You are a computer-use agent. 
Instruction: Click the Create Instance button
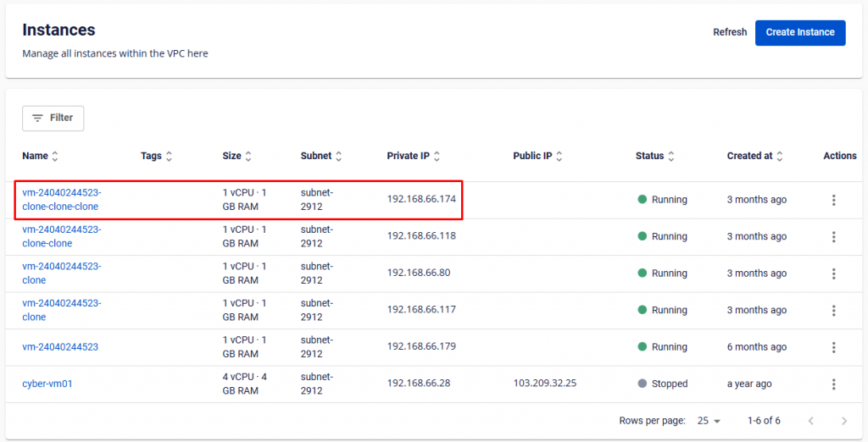point(800,32)
